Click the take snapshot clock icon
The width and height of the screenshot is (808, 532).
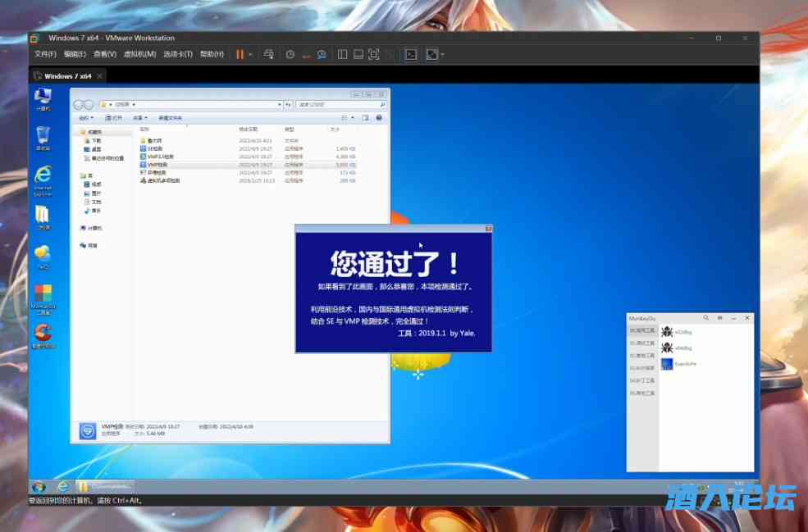pyautogui.click(x=290, y=55)
